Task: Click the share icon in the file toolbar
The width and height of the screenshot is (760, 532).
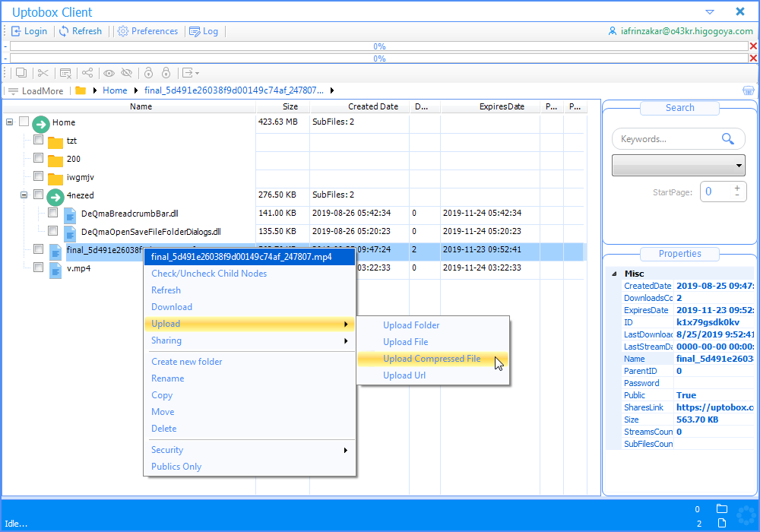Action: [x=87, y=73]
